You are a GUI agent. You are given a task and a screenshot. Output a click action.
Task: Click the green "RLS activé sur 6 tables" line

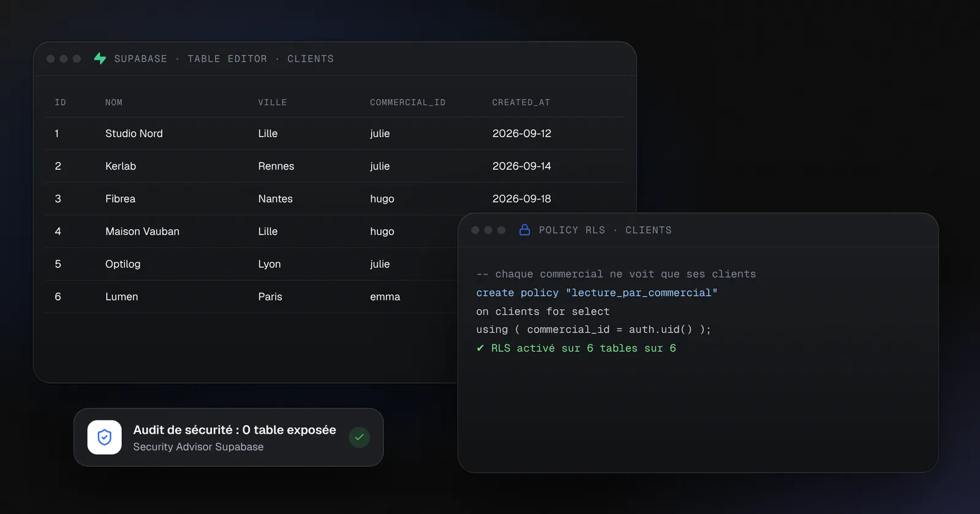click(x=576, y=348)
